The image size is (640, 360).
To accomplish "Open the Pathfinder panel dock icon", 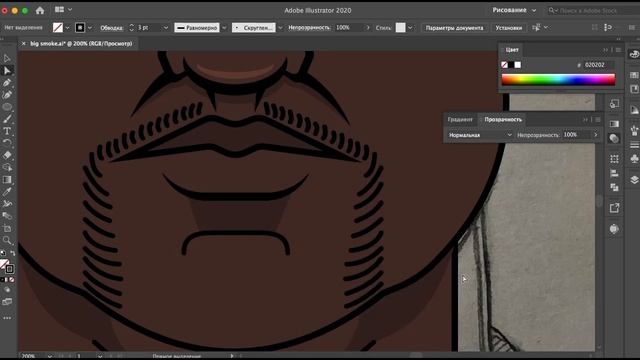I will click(614, 187).
